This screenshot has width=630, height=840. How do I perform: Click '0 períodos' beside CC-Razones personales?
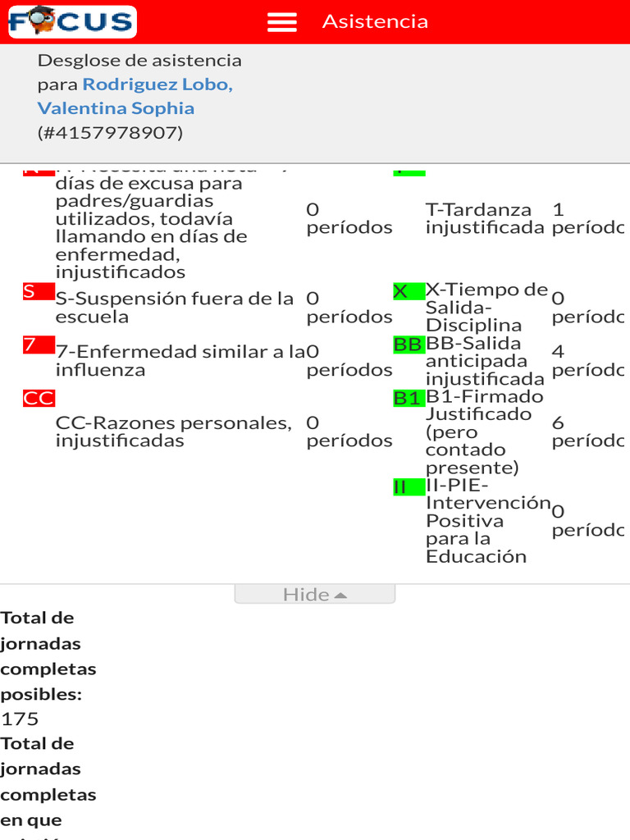tap(349, 431)
